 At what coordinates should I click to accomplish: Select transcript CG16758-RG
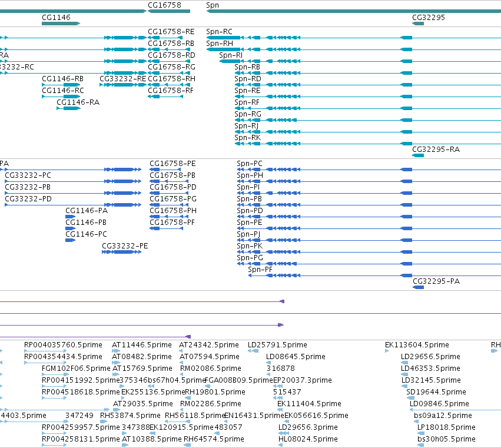(x=169, y=73)
